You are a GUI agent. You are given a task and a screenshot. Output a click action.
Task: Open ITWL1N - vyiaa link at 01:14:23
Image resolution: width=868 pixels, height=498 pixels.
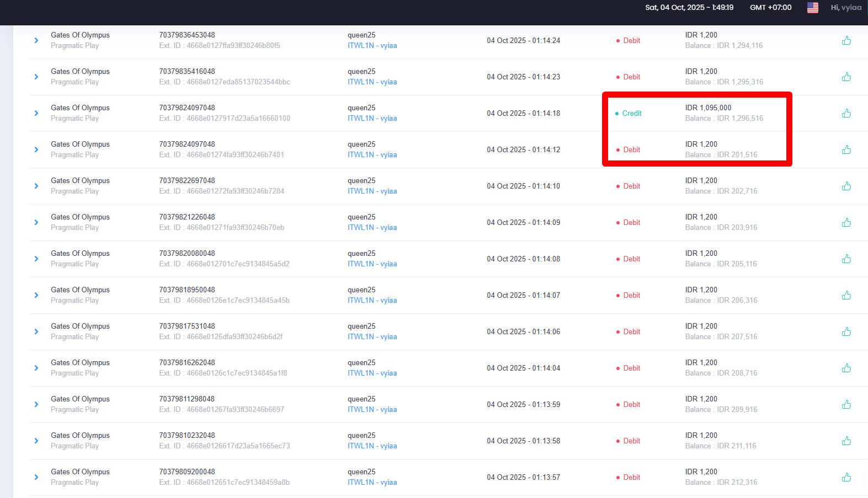tap(372, 82)
